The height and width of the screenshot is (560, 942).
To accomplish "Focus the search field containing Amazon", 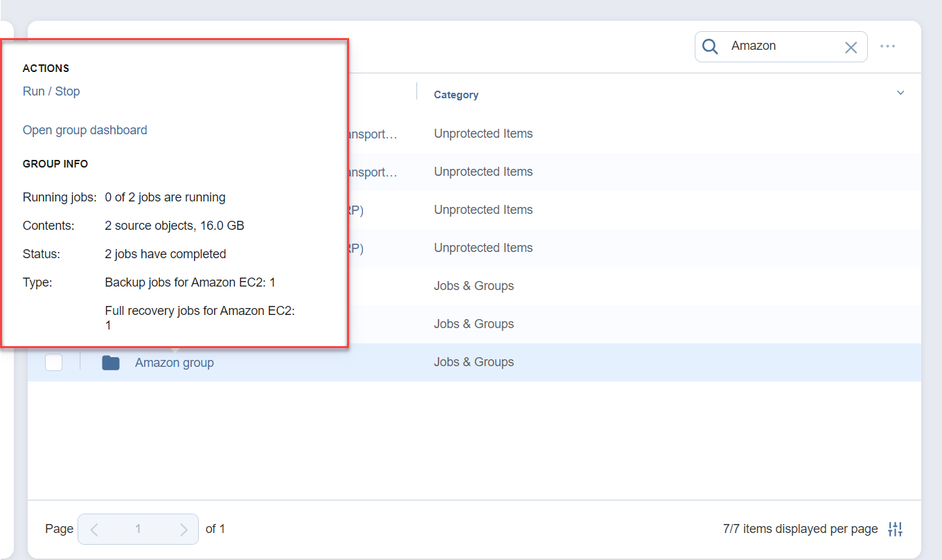I will click(x=779, y=46).
